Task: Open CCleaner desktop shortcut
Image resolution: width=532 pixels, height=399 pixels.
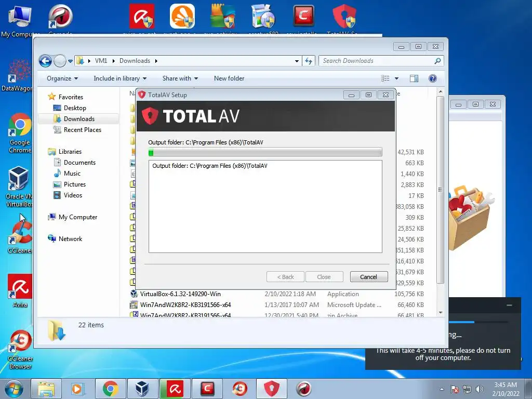Action: 20,237
